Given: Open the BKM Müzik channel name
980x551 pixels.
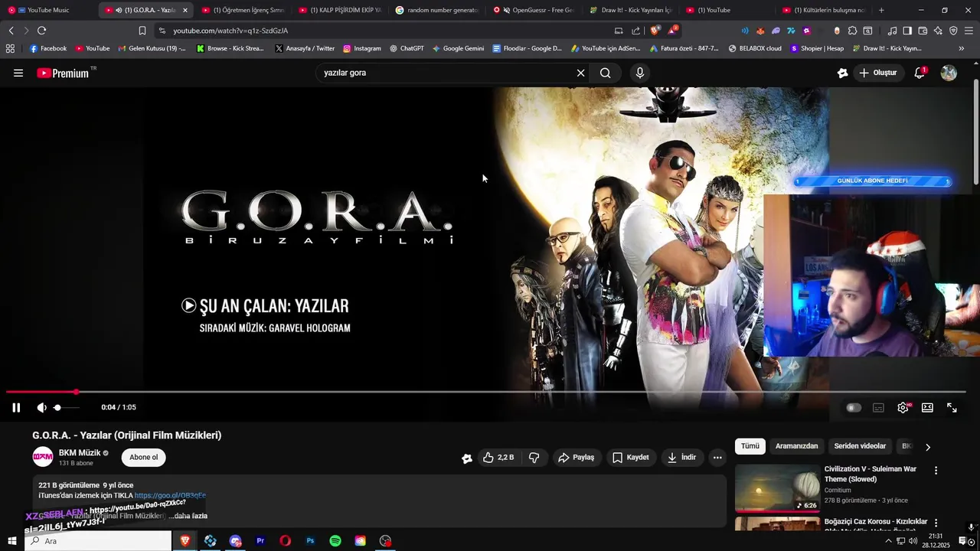Looking at the screenshot, I should point(80,453).
